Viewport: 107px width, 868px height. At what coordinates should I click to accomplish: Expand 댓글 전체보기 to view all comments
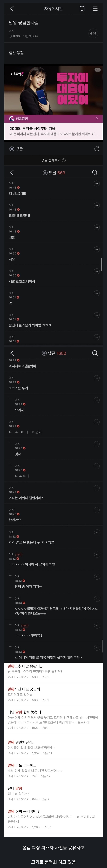pyautogui.click(x=53, y=160)
